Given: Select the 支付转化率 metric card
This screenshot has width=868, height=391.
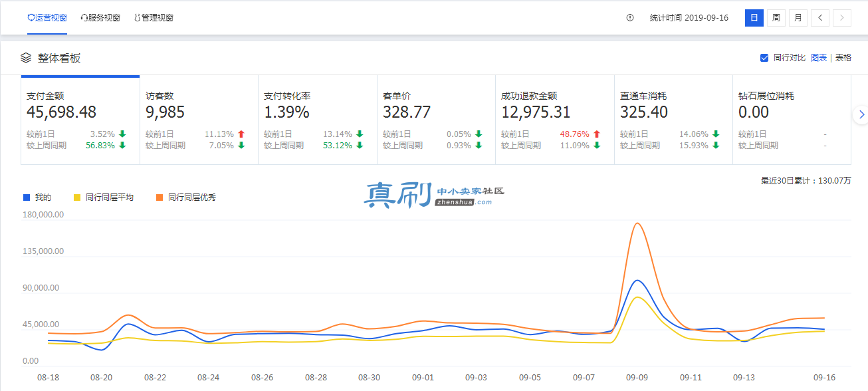Looking at the screenshot, I should pos(318,120).
